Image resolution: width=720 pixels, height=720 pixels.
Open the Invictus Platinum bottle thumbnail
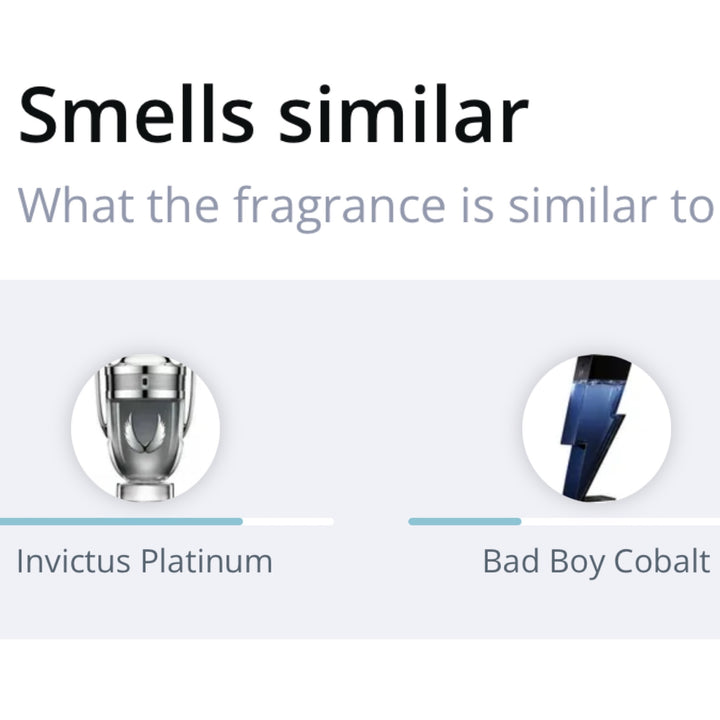coord(145,428)
